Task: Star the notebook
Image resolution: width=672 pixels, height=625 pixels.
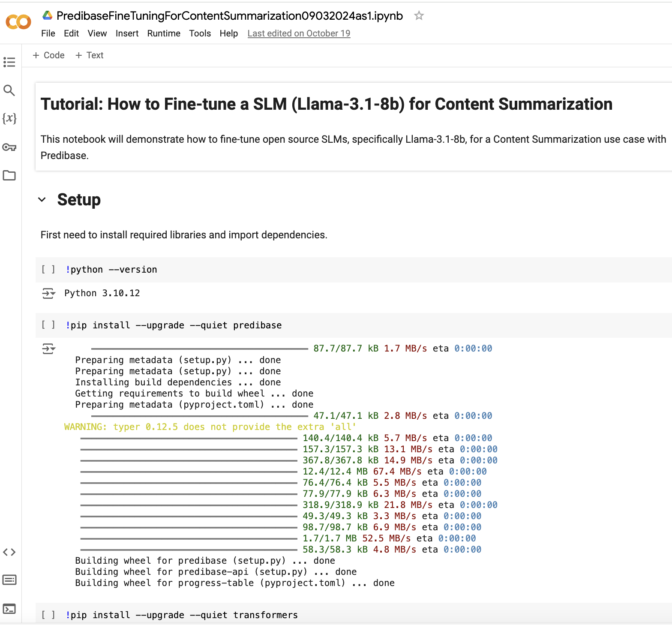Action: click(x=419, y=15)
